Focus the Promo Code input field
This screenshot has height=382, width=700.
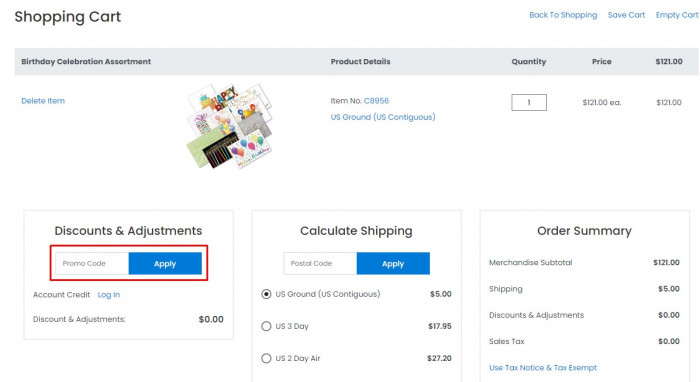(92, 263)
